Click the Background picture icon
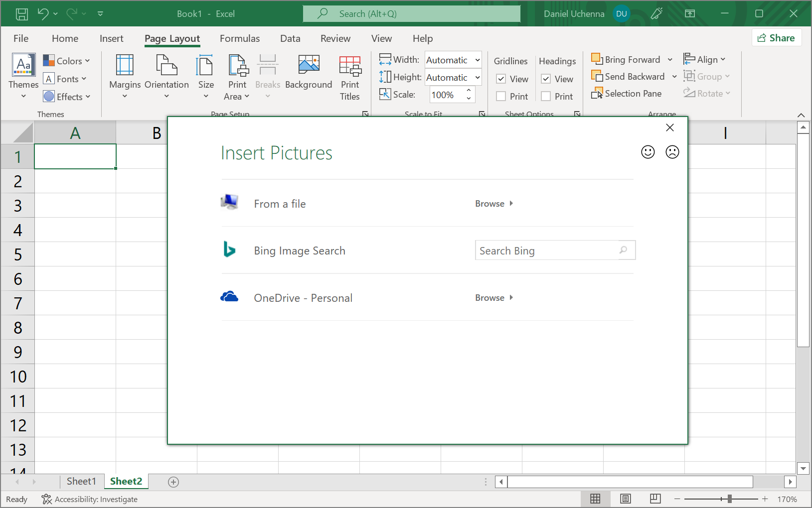The image size is (812, 508). click(309, 65)
